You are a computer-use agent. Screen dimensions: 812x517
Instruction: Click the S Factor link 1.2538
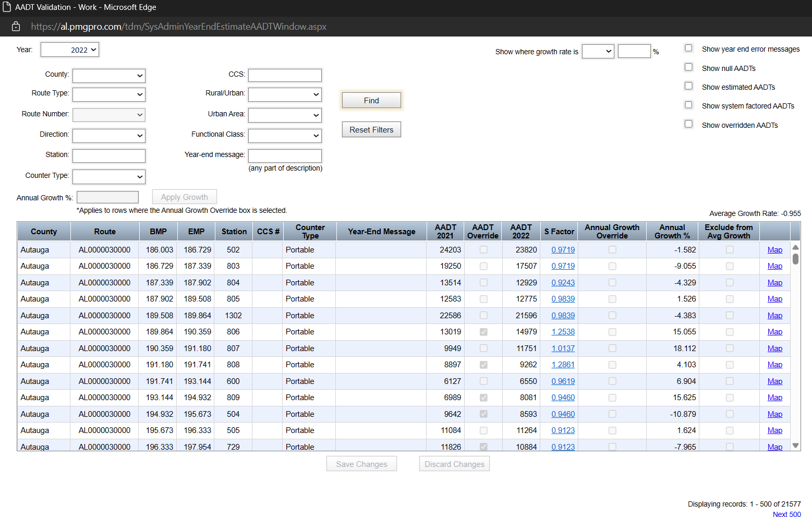(x=563, y=331)
